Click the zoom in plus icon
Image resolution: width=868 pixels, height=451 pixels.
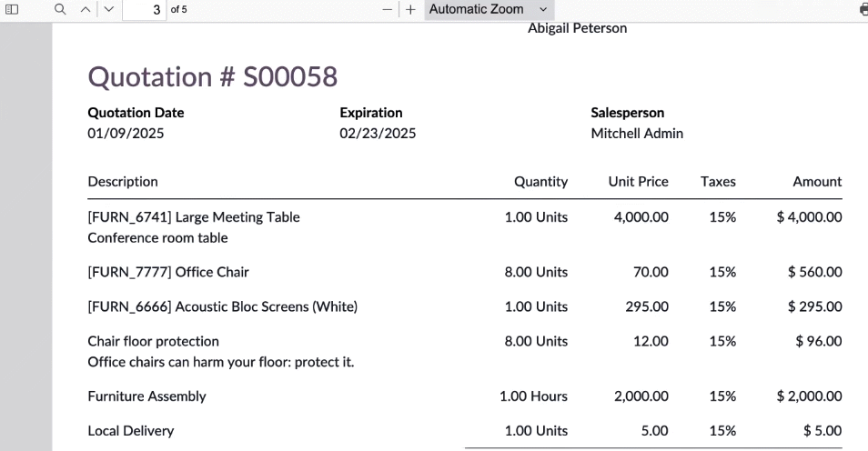pyautogui.click(x=410, y=9)
